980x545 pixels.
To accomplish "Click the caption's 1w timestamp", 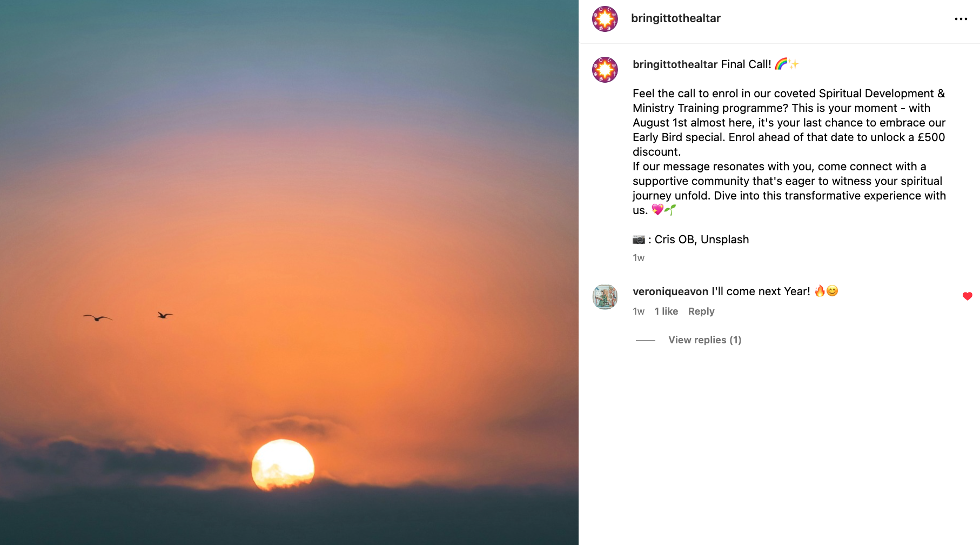I will click(639, 258).
